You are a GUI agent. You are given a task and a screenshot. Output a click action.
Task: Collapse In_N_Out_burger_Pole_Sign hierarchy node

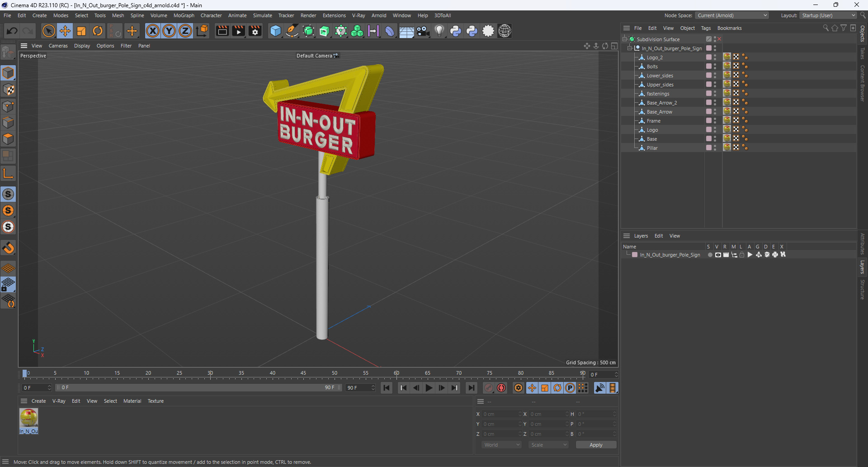[629, 48]
